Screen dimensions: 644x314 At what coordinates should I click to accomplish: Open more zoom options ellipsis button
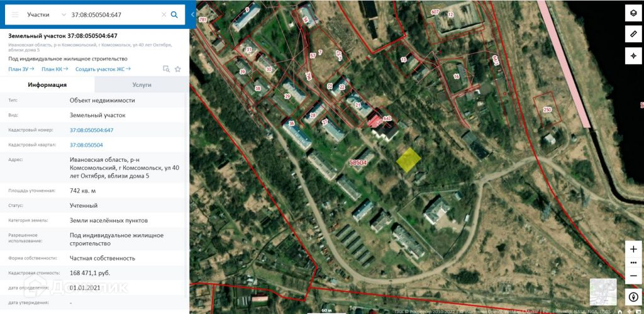[633, 262]
